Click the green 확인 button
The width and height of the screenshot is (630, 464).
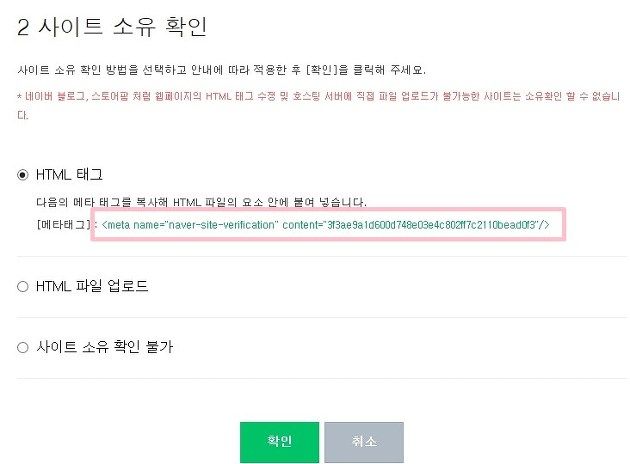(x=279, y=442)
